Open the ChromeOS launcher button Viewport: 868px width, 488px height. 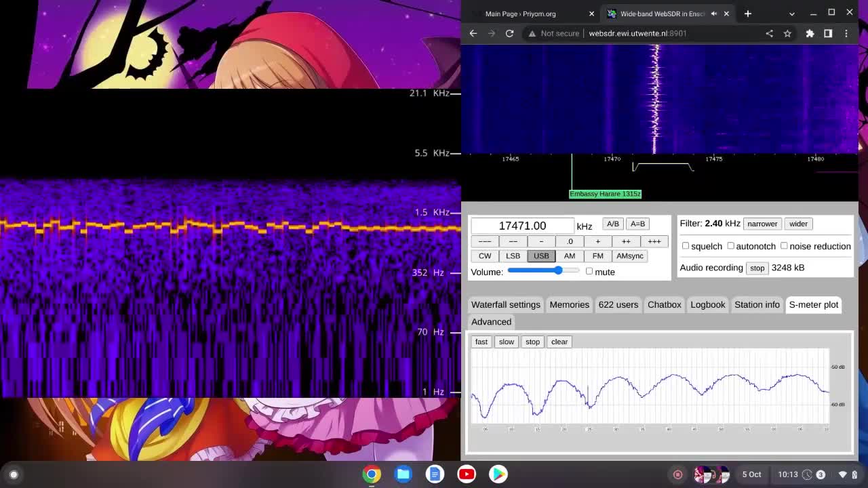(14, 474)
